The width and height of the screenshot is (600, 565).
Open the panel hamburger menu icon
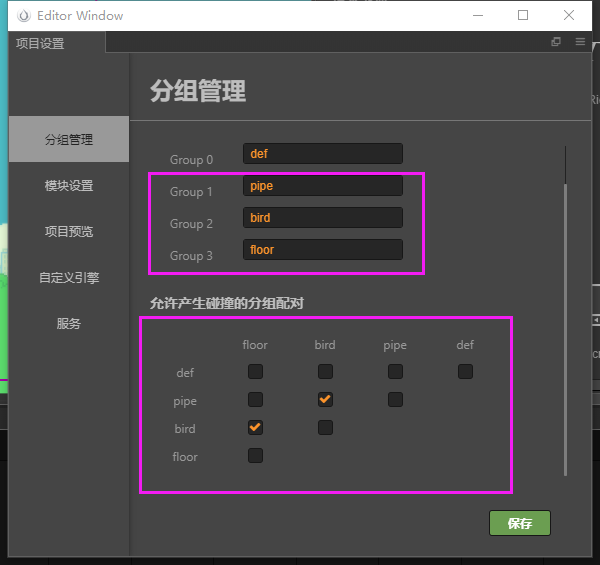click(580, 42)
